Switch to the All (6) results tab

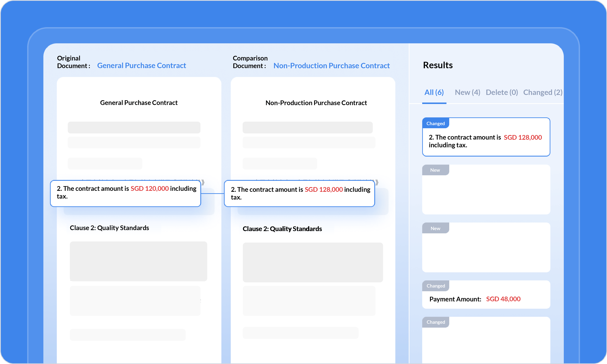(434, 92)
